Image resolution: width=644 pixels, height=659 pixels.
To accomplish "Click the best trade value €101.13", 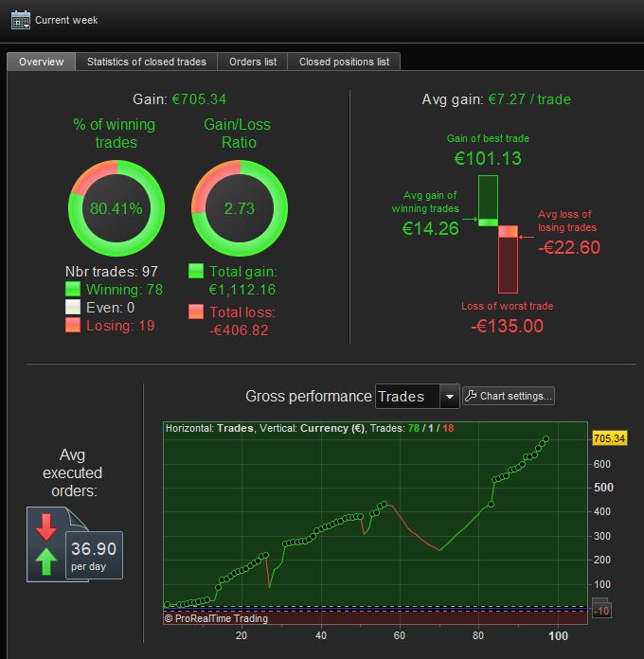I will (488, 158).
